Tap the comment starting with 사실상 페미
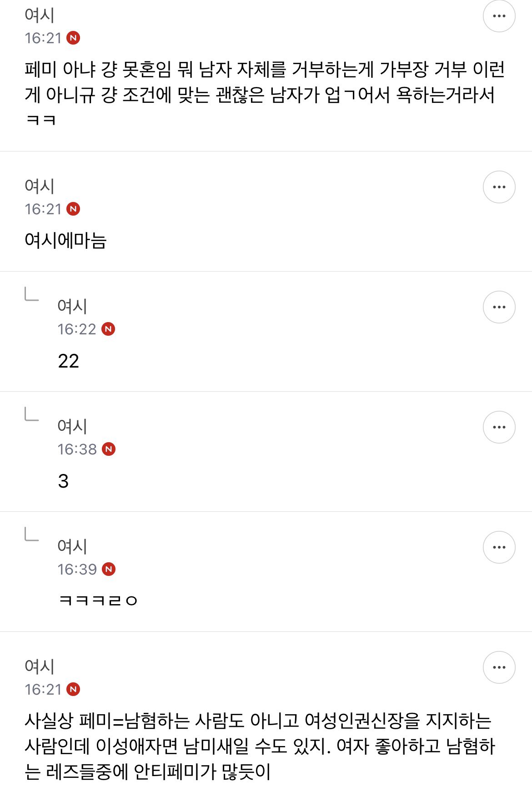 click(259, 746)
